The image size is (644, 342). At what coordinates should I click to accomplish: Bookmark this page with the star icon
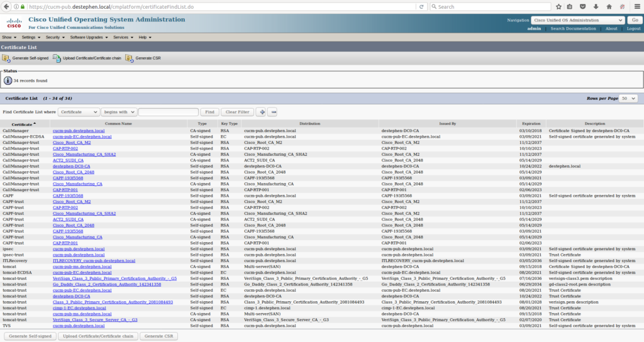[x=558, y=6]
